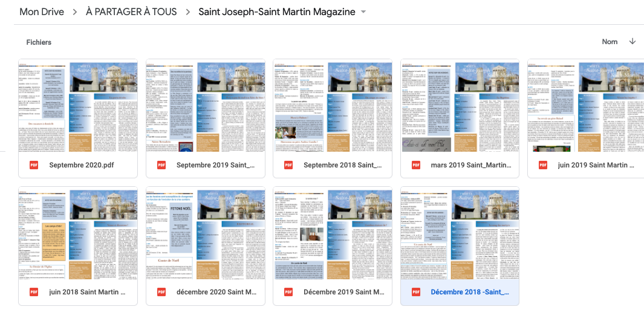Click PDF icon of Décembre 2019 file

click(x=288, y=292)
